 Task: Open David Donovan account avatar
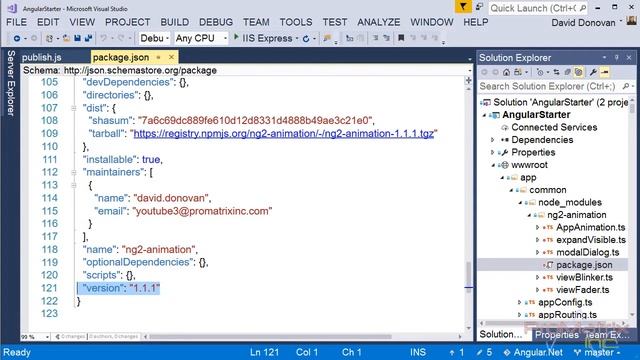coord(632,21)
